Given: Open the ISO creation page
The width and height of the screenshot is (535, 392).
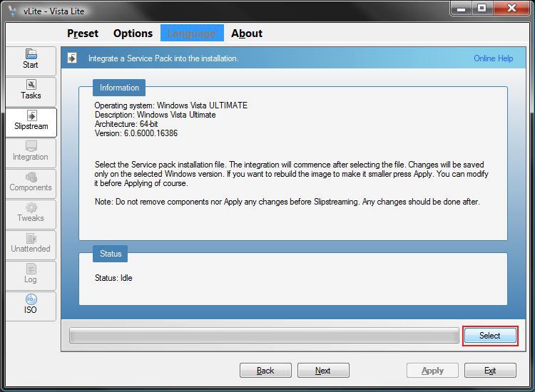Looking at the screenshot, I should (x=31, y=305).
